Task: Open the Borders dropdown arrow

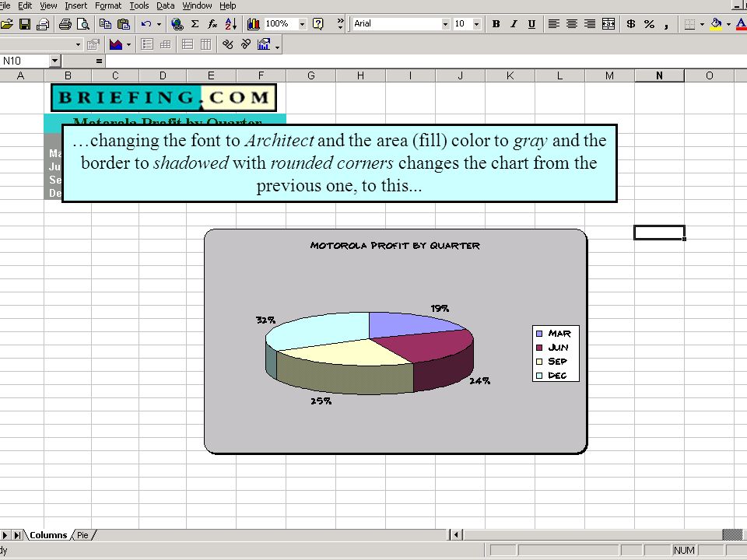Action: (x=702, y=24)
